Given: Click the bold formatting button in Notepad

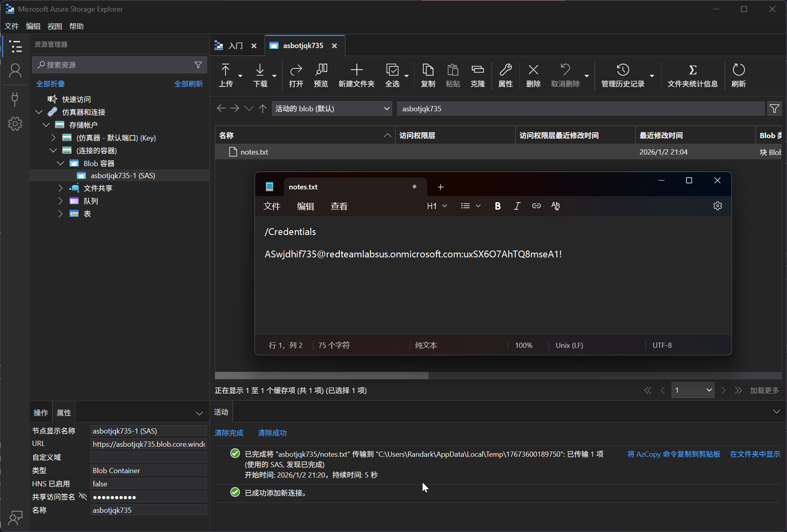Looking at the screenshot, I should click(x=497, y=206).
